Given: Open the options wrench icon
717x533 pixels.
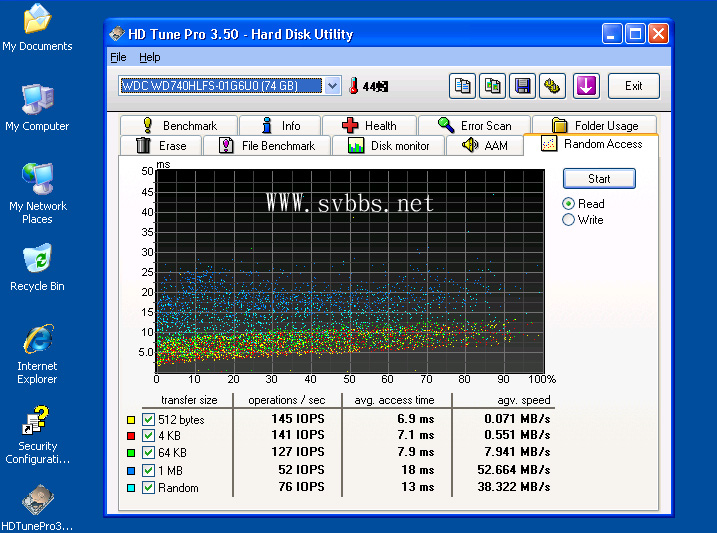Looking at the screenshot, I should click(551, 86).
